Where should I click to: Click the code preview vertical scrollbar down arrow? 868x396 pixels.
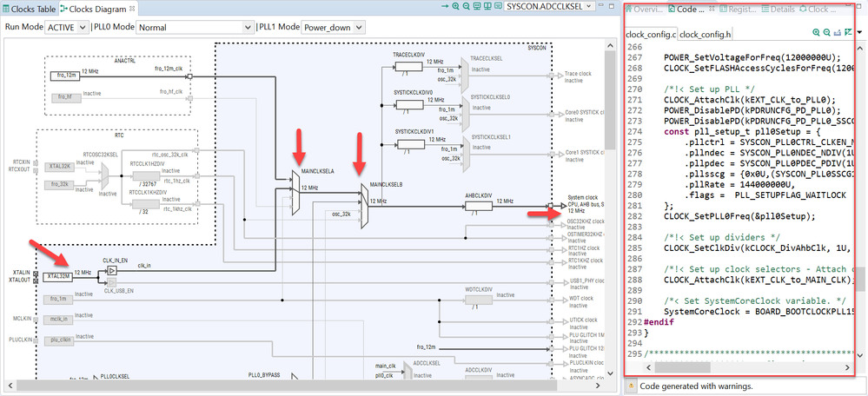click(x=859, y=355)
